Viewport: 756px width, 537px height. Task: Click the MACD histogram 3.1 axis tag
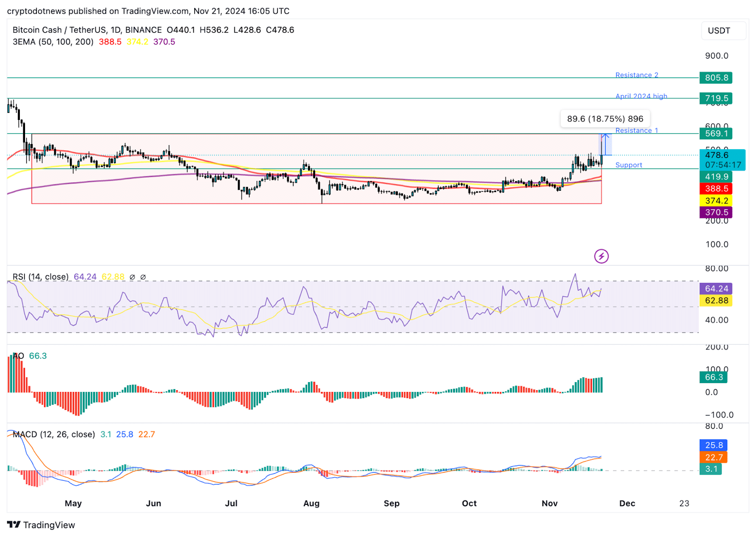click(x=711, y=469)
